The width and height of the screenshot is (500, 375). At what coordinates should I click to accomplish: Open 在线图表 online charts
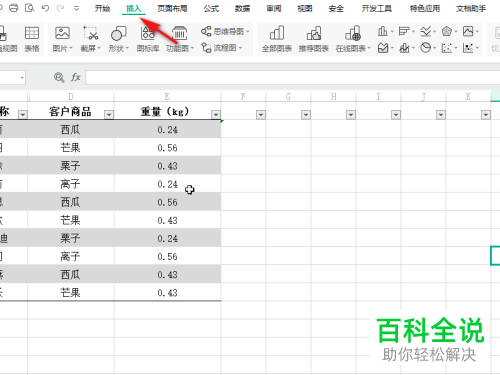353,39
